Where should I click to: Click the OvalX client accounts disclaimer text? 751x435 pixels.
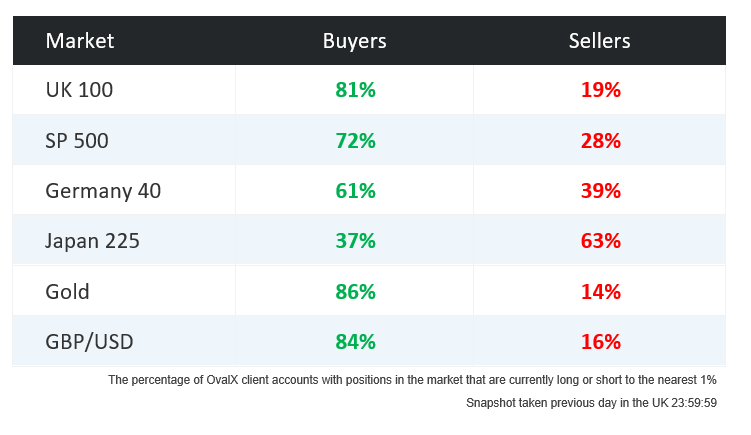click(x=412, y=380)
